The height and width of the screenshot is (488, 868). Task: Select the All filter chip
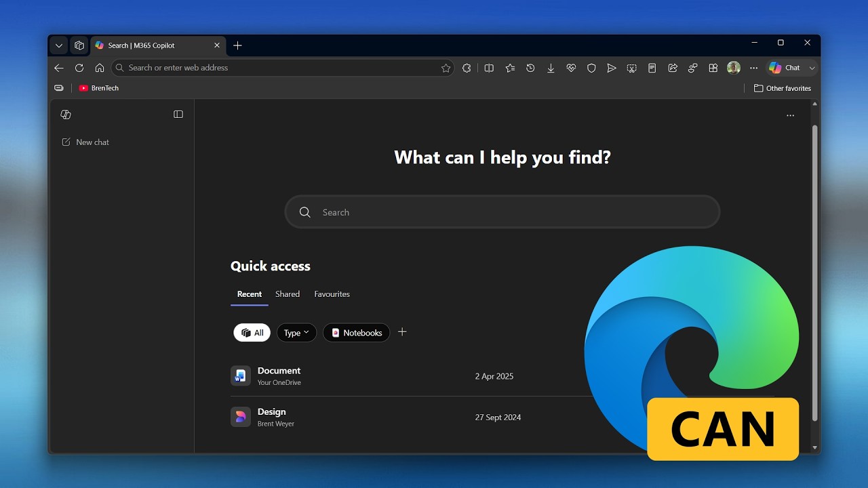pos(252,333)
